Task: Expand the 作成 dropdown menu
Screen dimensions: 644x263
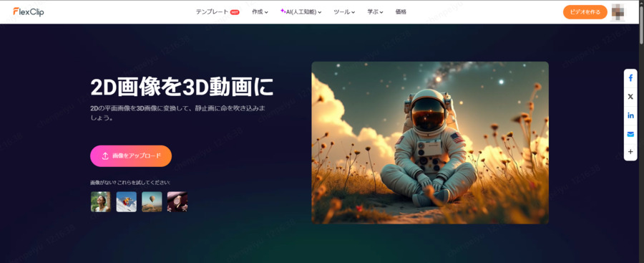Action: (260, 12)
